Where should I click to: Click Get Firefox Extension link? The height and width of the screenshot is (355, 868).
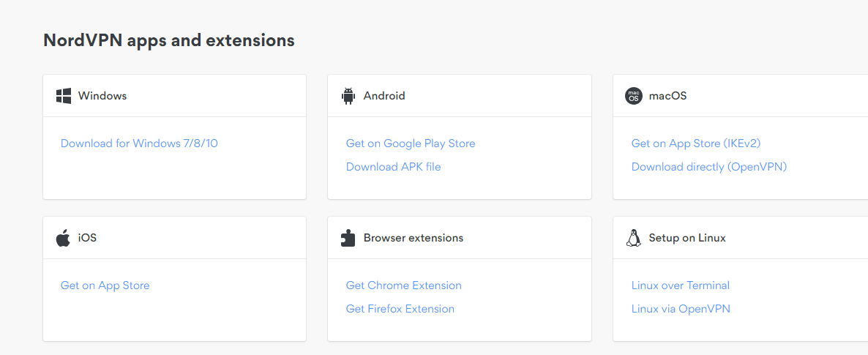pyautogui.click(x=400, y=308)
